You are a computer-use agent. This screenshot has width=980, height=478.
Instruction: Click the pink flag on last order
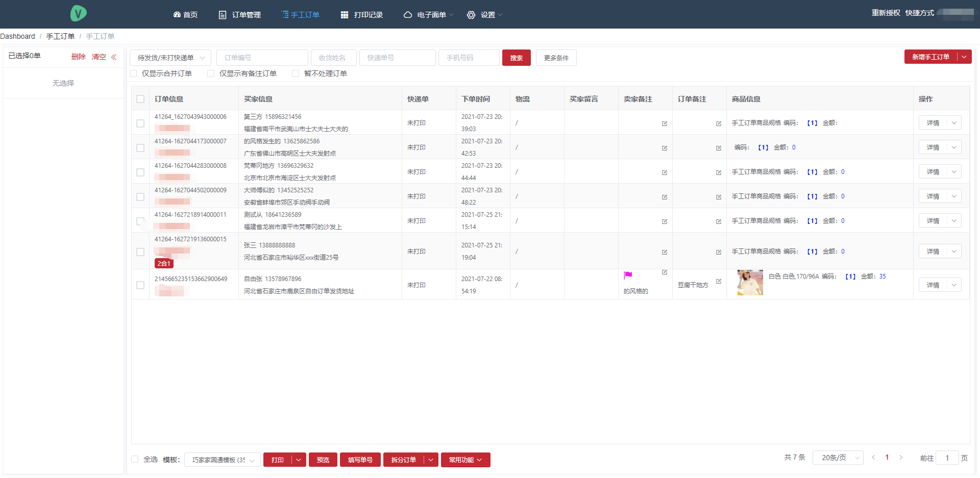click(x=628, y=275)
